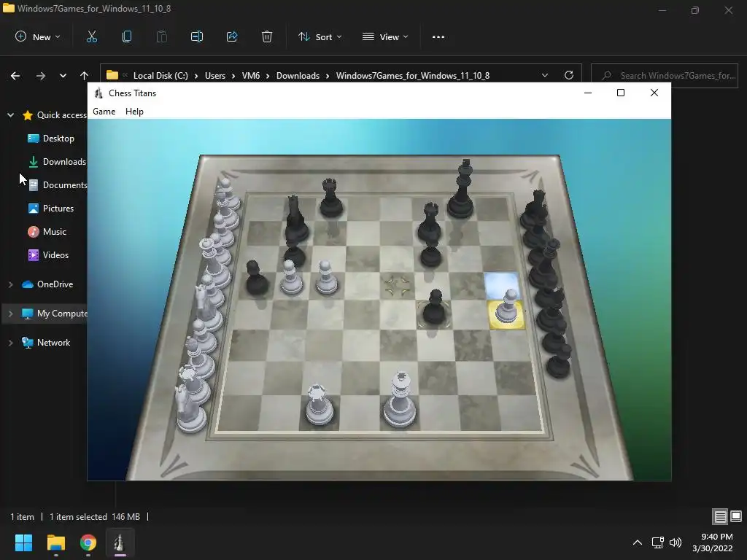Click Local Disk (C:) in address path
This screenshot has width=747, height=560.
pos(160,75)
